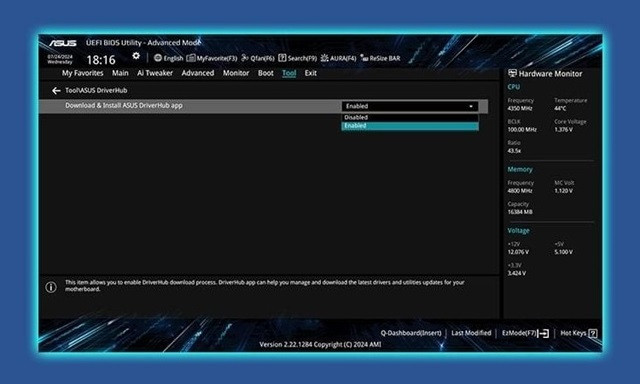The width and height of the screenshot is (640, 384).
Task: Click the CPU temperature value 44°C
Action: pyautogui.click(x=560, y=109)
